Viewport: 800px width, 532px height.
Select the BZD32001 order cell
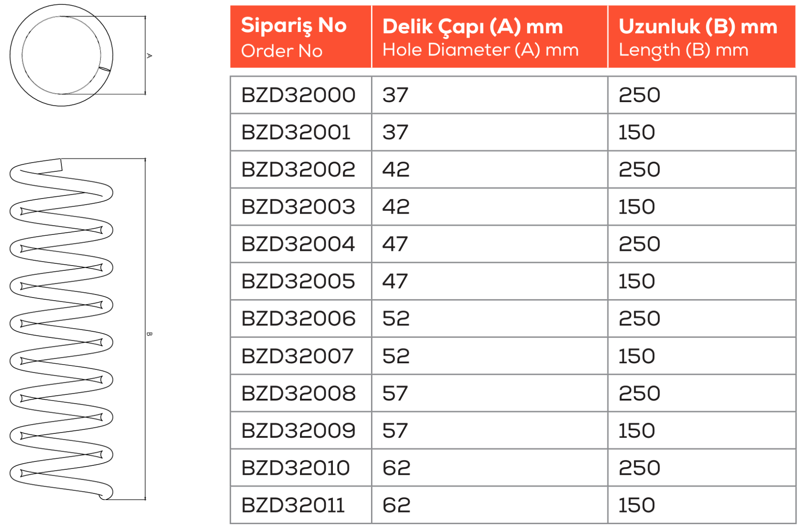point(296,132)
